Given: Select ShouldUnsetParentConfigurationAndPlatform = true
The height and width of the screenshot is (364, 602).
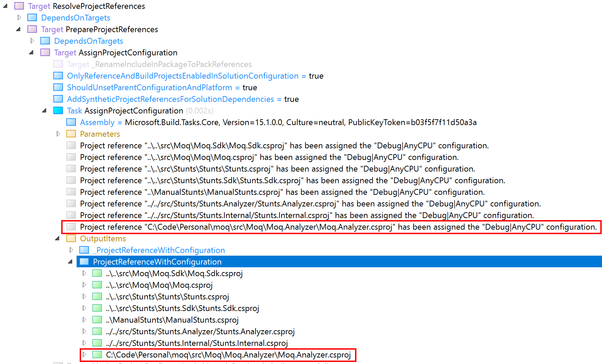Looking at the screenshot, I should coord(162,87).
